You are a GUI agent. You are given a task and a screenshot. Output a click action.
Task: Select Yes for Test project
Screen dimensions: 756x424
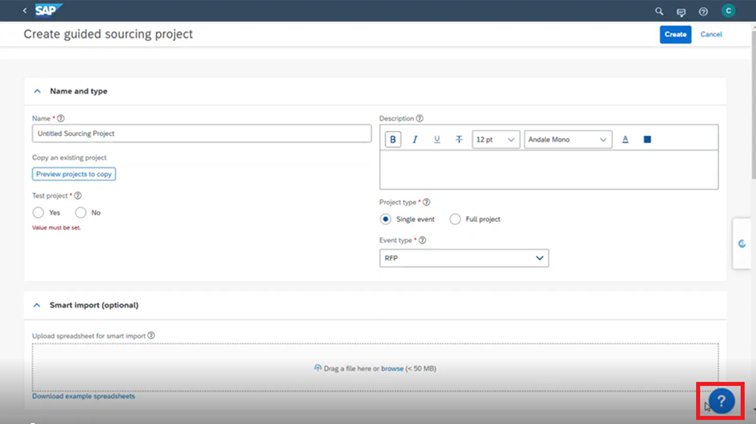tap(38, 213)
